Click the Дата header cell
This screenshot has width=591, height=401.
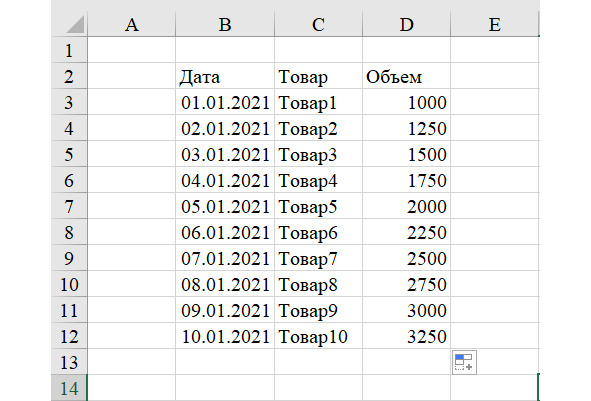point(225,76)
